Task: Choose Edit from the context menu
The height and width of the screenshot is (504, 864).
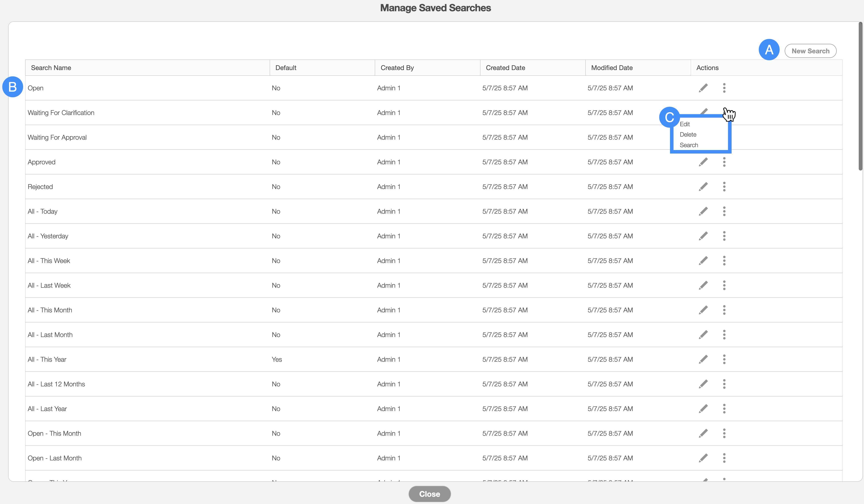Action: click(685, 124)
